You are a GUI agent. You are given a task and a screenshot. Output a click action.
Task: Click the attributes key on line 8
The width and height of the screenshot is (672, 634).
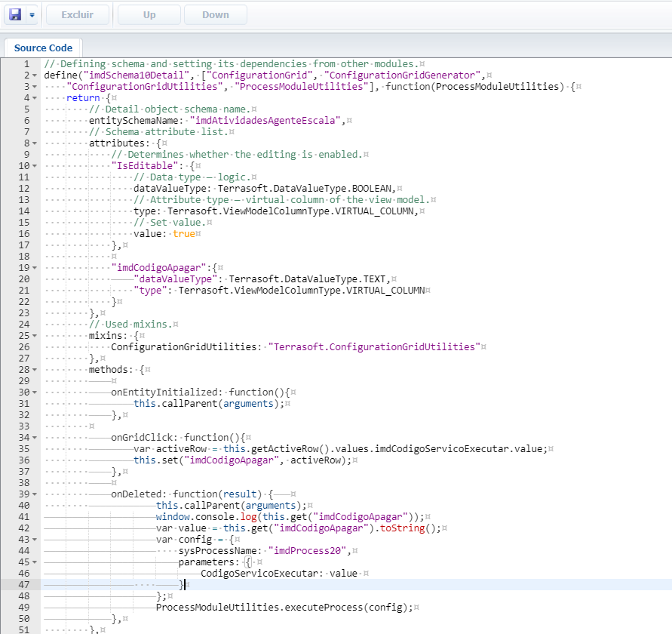[117, 143]
